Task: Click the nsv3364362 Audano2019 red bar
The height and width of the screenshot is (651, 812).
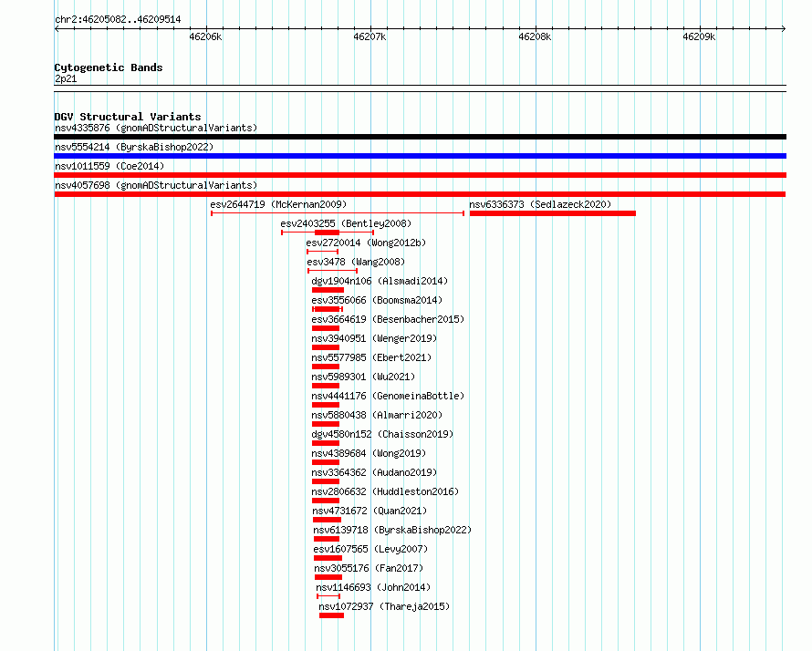Action: [x=326, y=481]
